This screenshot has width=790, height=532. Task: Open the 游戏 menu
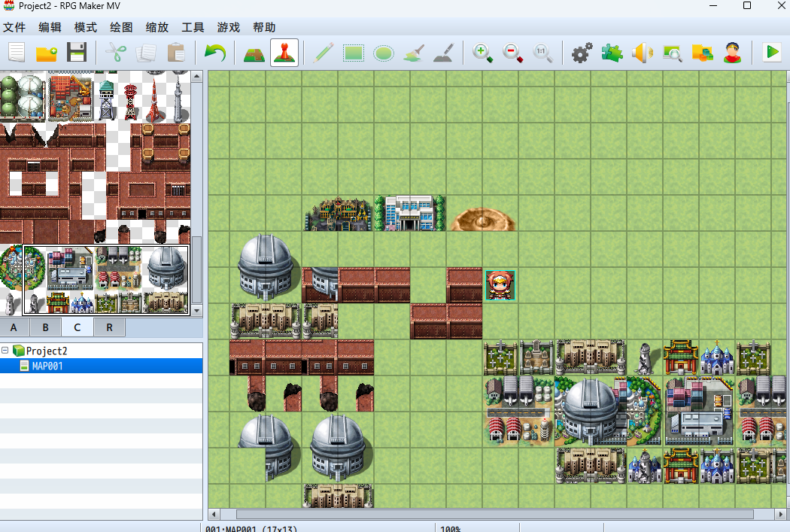229,27
